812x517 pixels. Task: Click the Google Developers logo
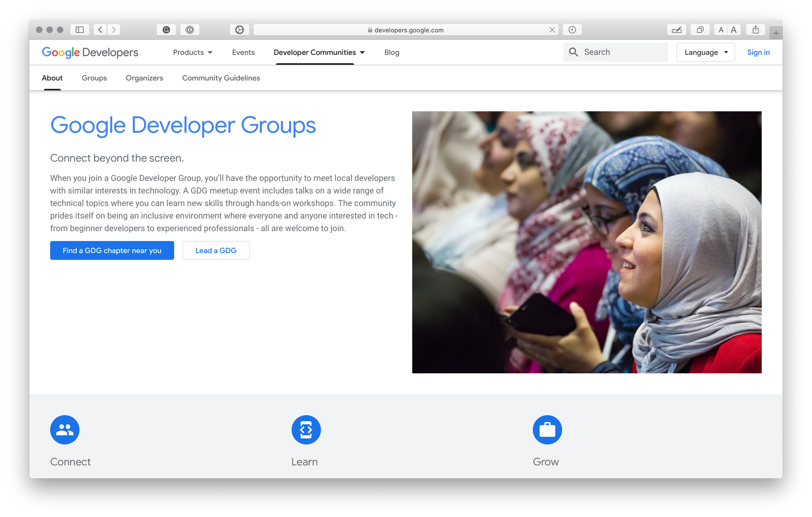click(x=90, y=52)
